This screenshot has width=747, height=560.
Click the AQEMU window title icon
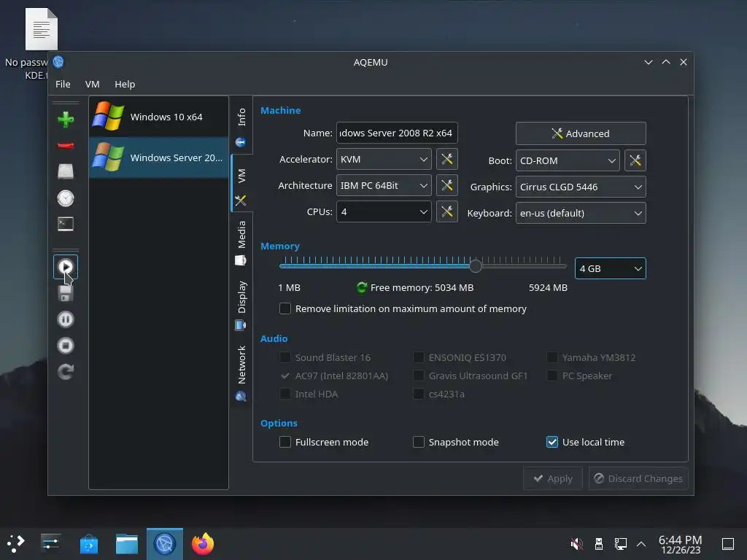[58, 62]
